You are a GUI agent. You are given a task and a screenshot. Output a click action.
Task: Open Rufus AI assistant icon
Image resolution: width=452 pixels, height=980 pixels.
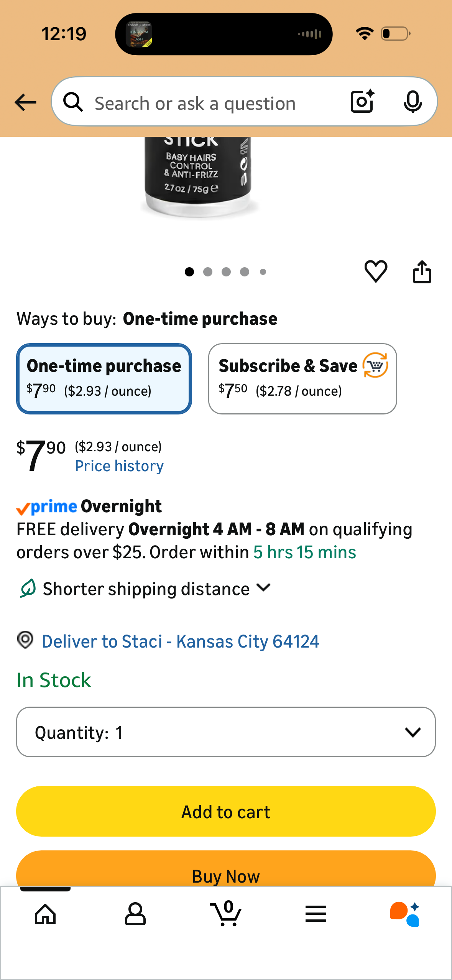405,914
